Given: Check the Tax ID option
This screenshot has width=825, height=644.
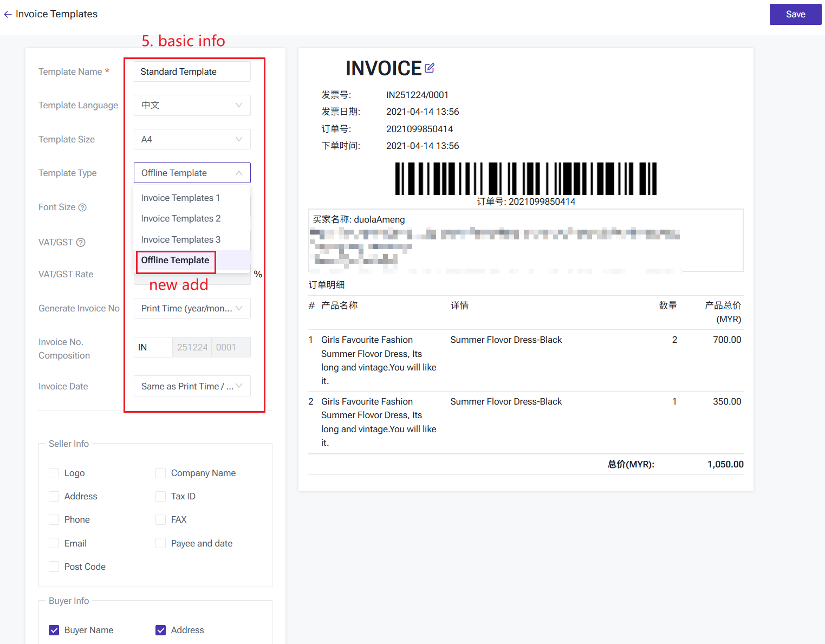Looking at the screenshot, I should [161, 496].
